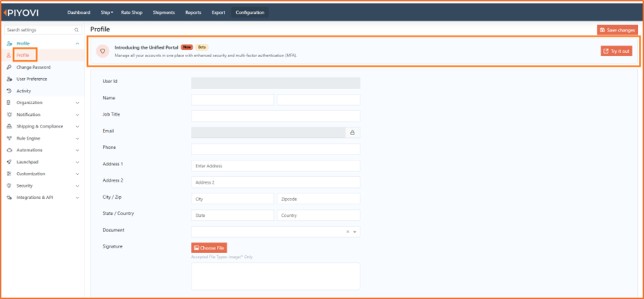Screen dimensions: 644x299
Task: Expand the Organization section
Action: (x=77, y=103)
